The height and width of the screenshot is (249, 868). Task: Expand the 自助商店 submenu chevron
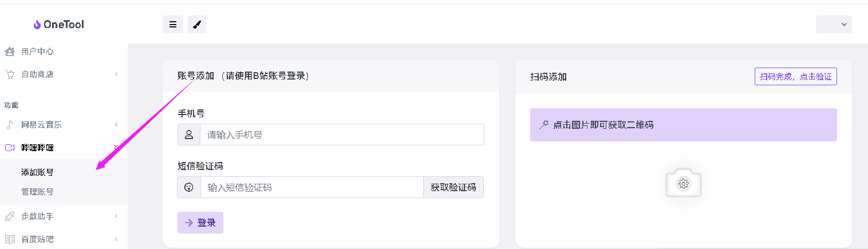(116, 74)
